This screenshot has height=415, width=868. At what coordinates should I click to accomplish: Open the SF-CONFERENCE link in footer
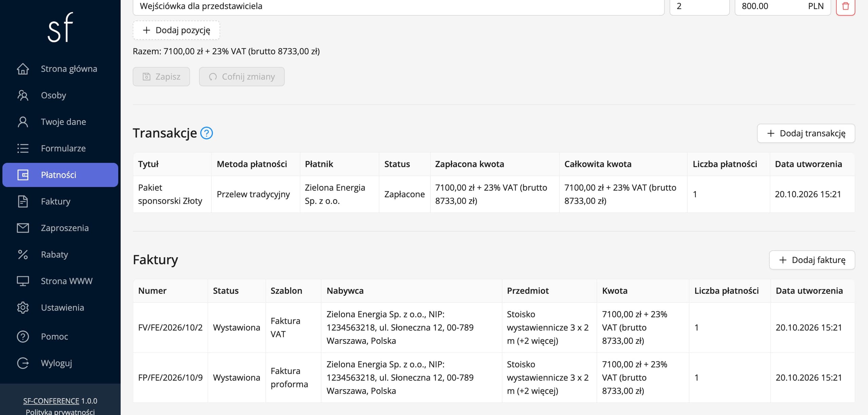[51, 401]
